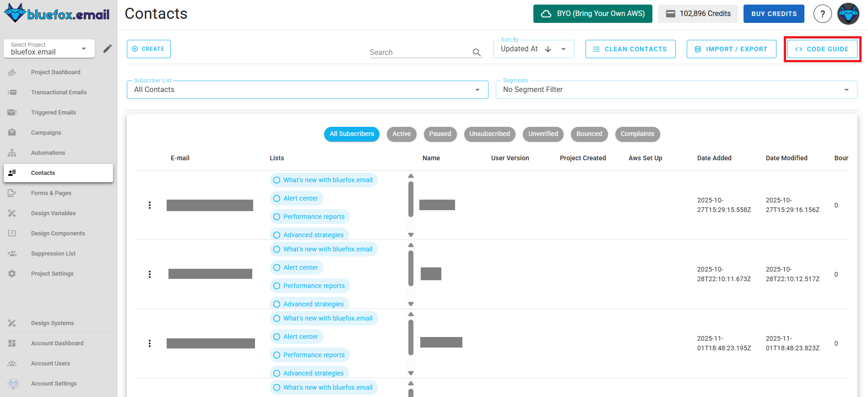Open three-dot menu for first contact row
Screen dimensions: 868x397
(x=150, y=205)
